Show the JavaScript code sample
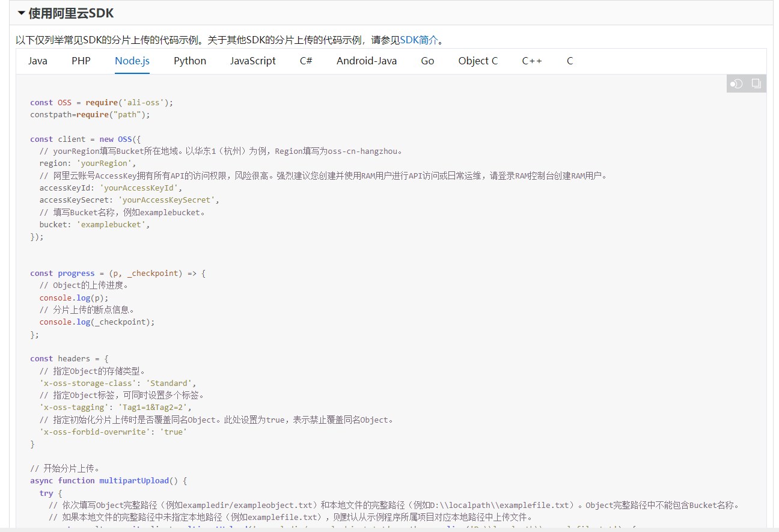 pos(253,61)
